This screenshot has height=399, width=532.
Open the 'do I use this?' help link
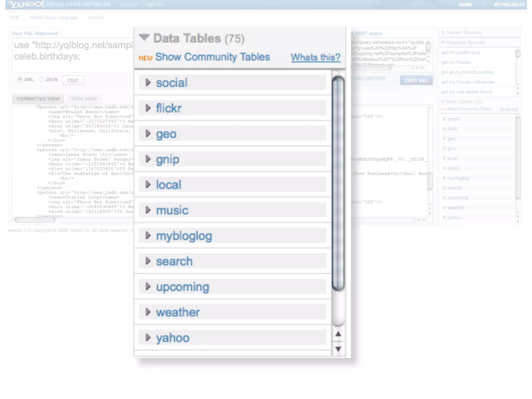(368, 78)
